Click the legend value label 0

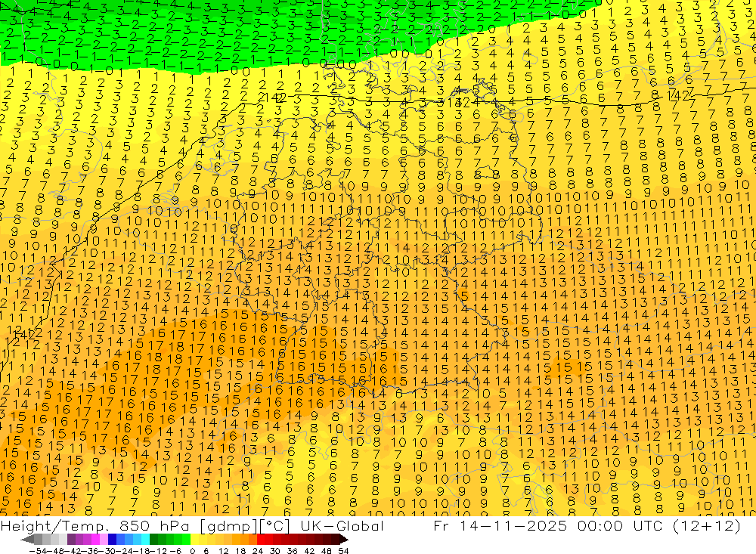pyautogui.click(x=192, y=551)
